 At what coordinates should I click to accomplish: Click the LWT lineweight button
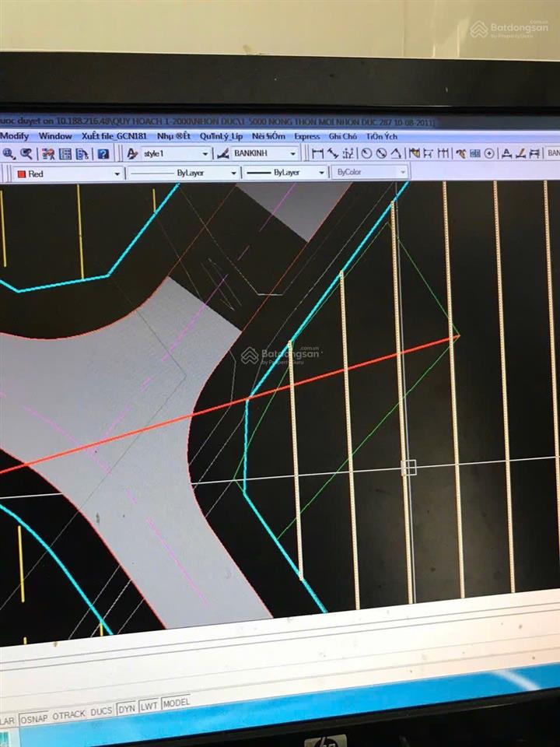tap(149, 706)
